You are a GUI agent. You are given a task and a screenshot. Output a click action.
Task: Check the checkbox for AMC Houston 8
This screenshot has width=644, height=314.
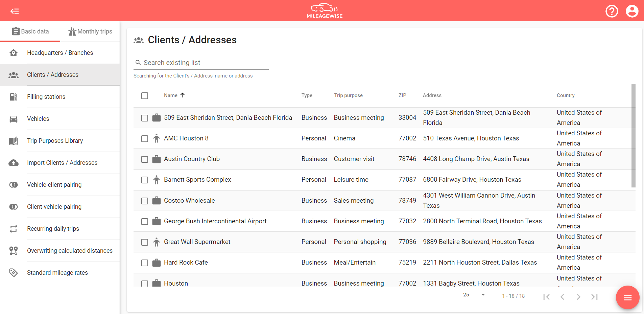click(145, 138)
